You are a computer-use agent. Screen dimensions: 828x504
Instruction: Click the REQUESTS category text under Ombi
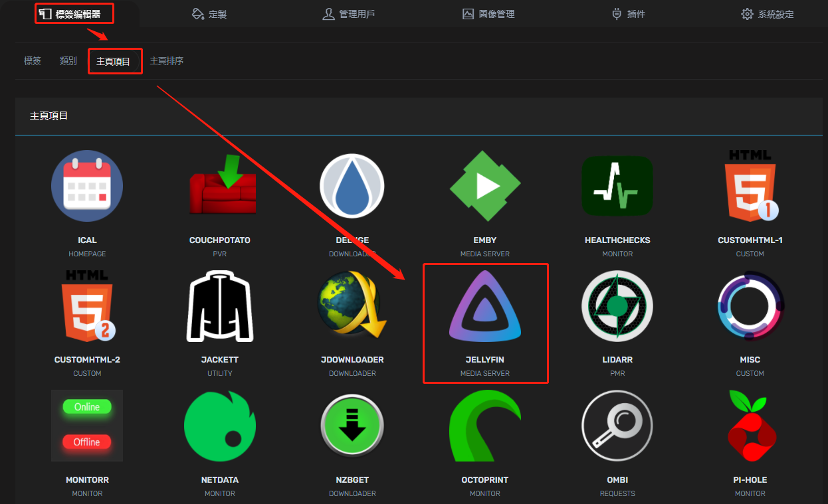617,493
